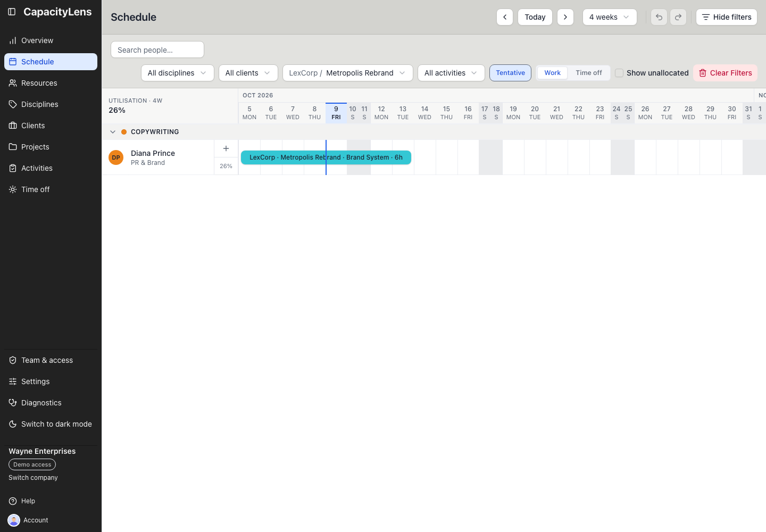Open the Projects page
The width and height of the screenshot is (766, 532).
pyautogui.click(x=51, y=147)
